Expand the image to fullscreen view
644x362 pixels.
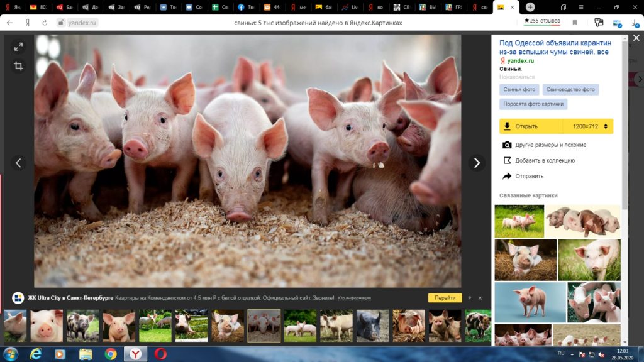[x=18, y=47]
